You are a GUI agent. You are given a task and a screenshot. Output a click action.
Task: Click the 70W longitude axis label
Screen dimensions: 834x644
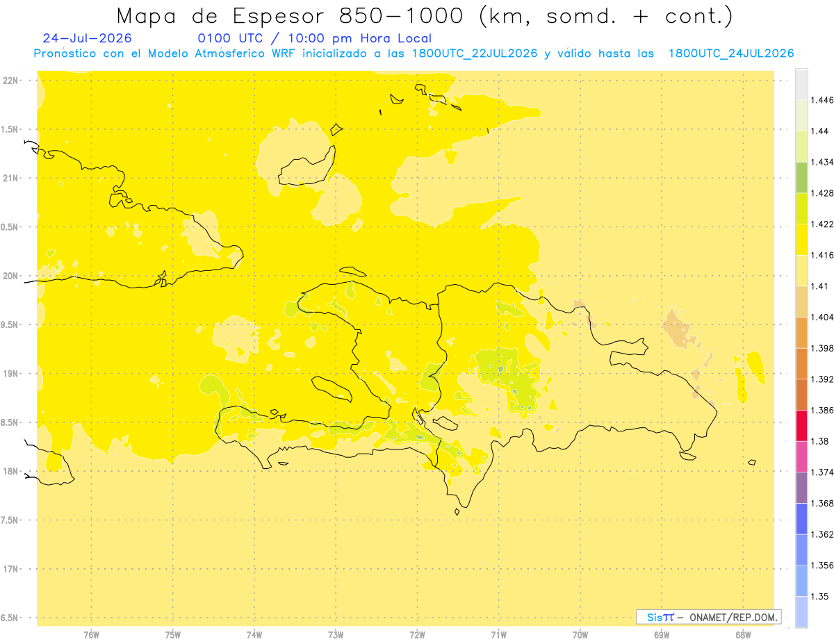(580, 634)
